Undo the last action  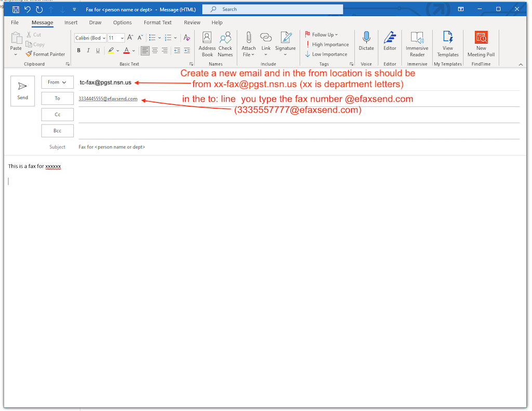28,9
